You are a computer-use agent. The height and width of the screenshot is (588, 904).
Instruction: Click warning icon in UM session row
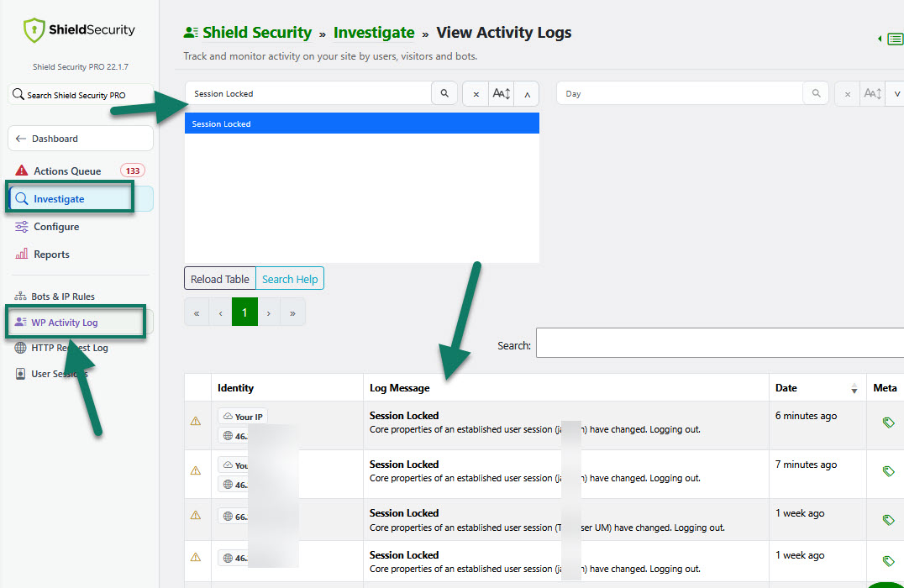click(196, 516)
